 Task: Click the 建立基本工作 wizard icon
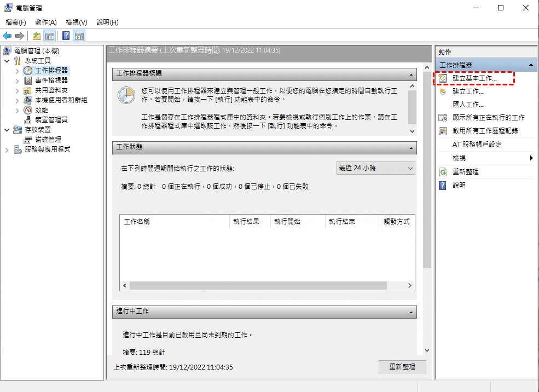tap(443, 78)
